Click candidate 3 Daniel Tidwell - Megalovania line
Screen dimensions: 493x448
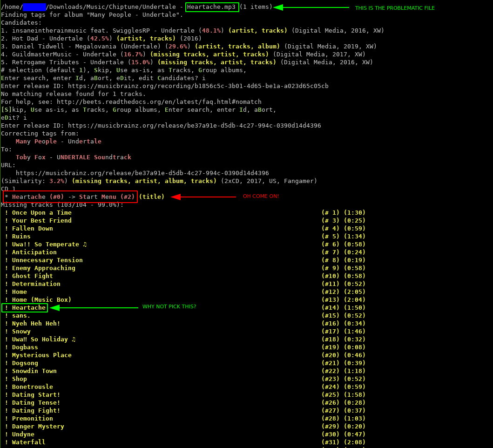coord(189,46)
